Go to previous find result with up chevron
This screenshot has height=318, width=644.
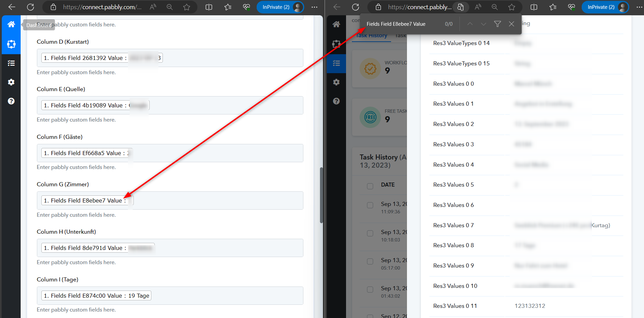point(470,24)
